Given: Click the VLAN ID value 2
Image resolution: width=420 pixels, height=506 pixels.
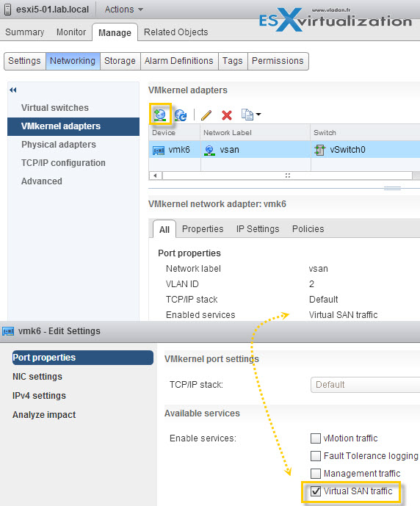Looking at the screenshot, I should click(311, 284).
